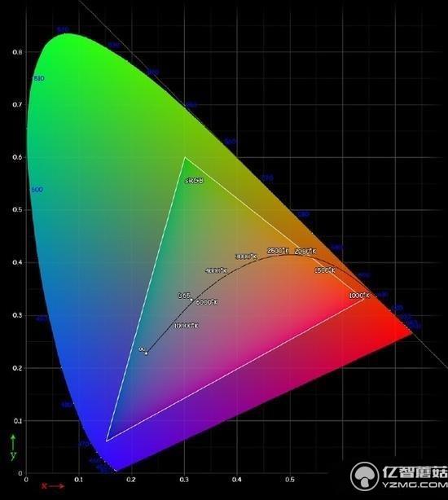Click the sRGB gamut label
Screen dimensions: 448x500
pyautogui.click(x=194, y=181)
